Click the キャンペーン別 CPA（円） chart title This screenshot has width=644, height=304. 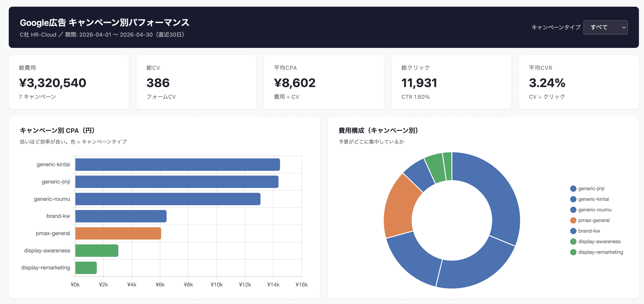tap(57, 131)
